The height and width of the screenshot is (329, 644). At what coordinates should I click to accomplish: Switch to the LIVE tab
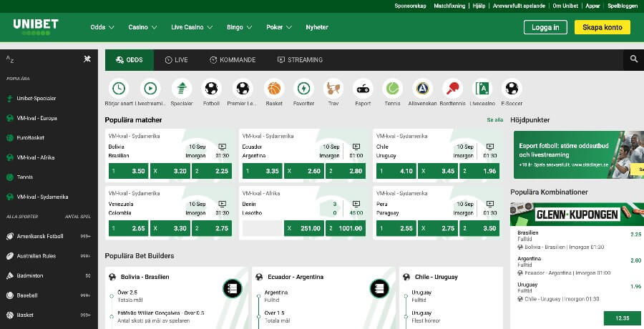point(176,60)
